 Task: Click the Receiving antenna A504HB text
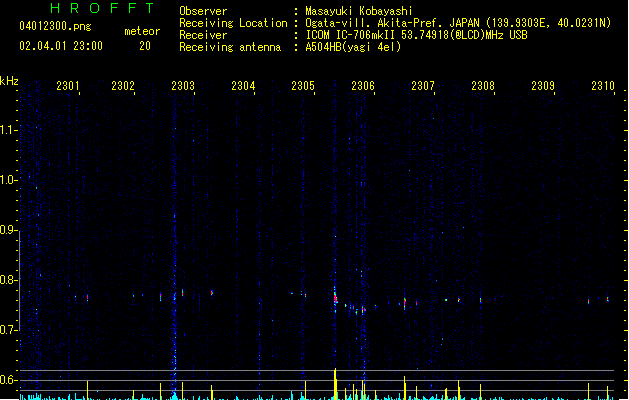coord(353,47)
